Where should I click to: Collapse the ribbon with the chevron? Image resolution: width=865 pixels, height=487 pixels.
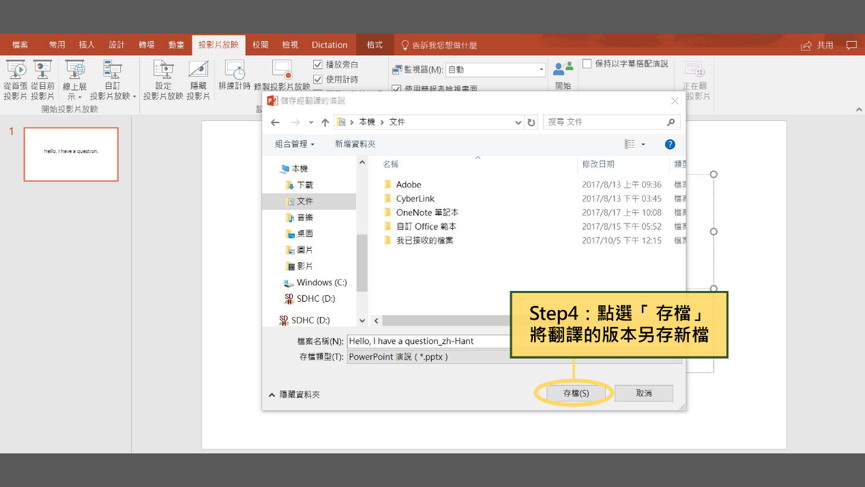tap(859, 109)
